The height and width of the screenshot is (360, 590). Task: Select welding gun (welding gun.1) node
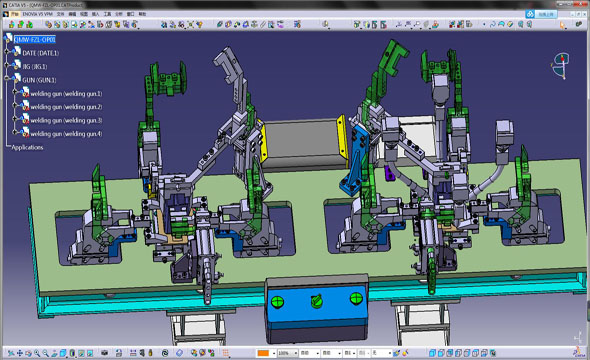coord(66,94)
